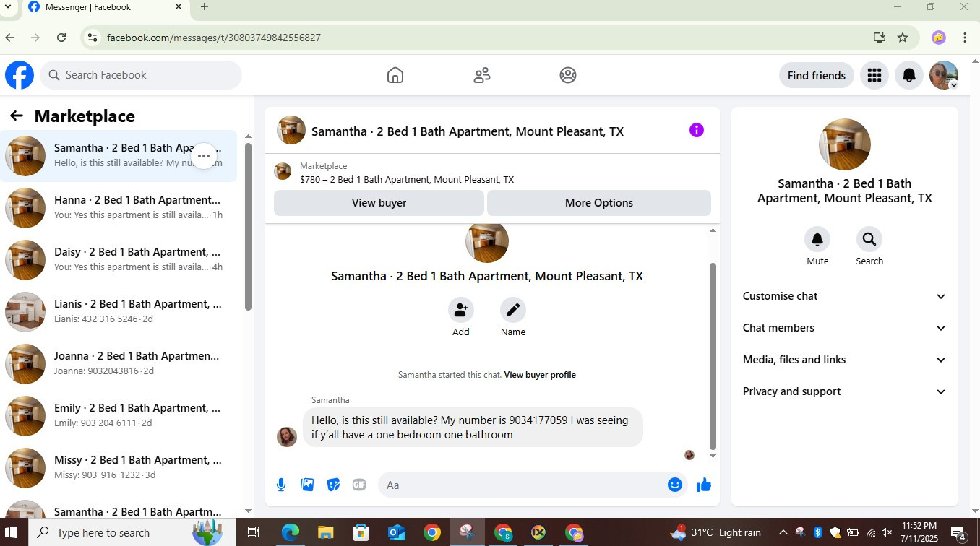View site information icon in the address bar
The height and width of the screenshot is (546, 980).
(x=91, y=38)
